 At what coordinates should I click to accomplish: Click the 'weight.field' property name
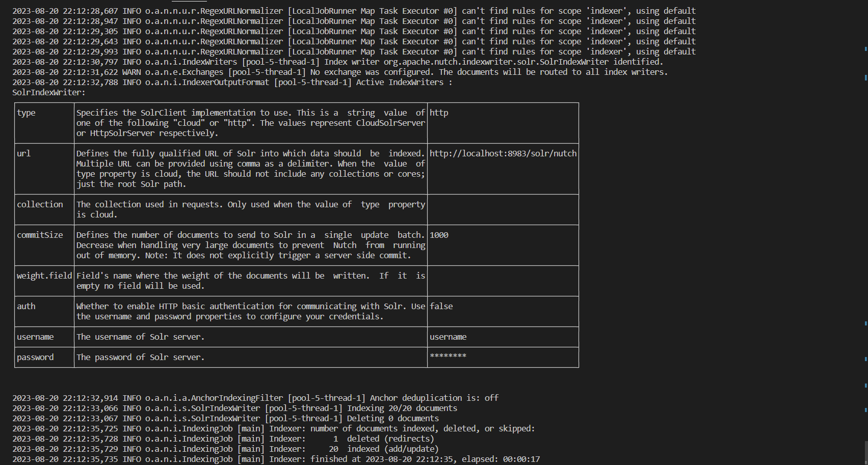click(44, 276)
